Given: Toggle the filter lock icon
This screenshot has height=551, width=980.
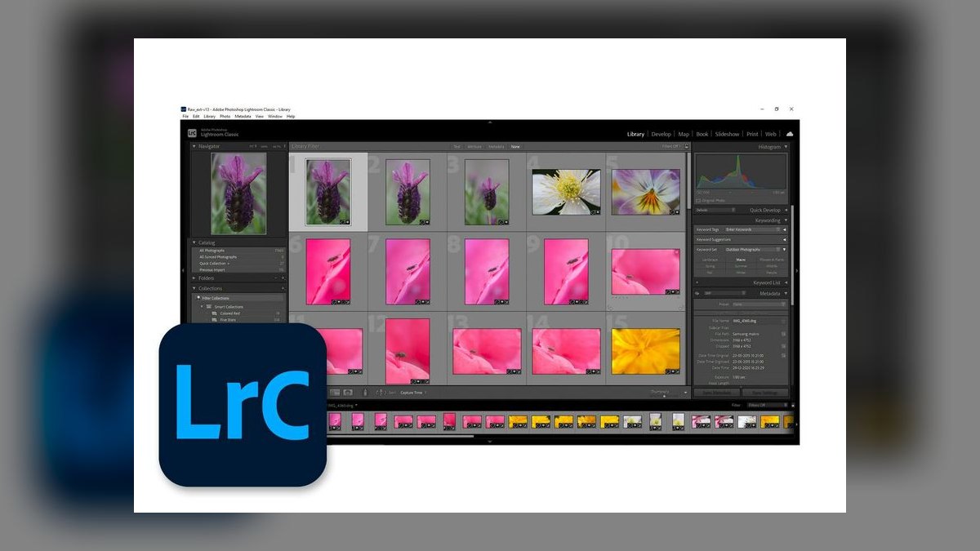Looking at the screenshot, I should [x=685, y=147].
